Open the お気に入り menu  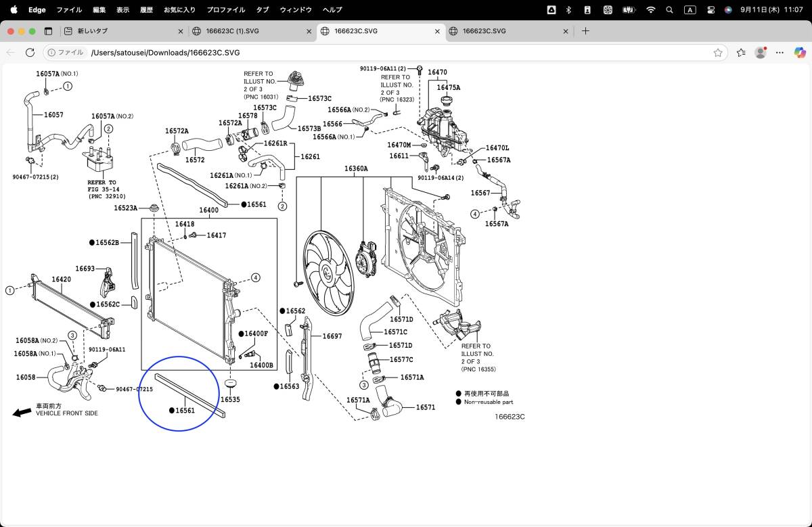point(179,10)
